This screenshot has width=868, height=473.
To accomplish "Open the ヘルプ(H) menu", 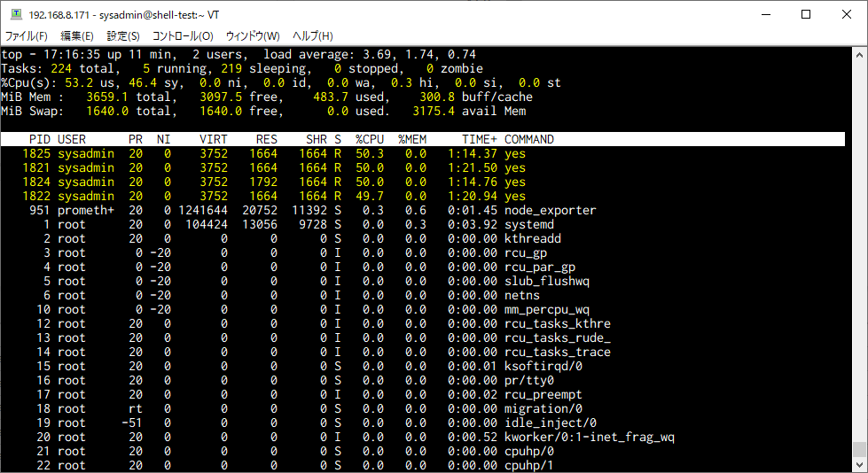I will (x=313, y=36).
